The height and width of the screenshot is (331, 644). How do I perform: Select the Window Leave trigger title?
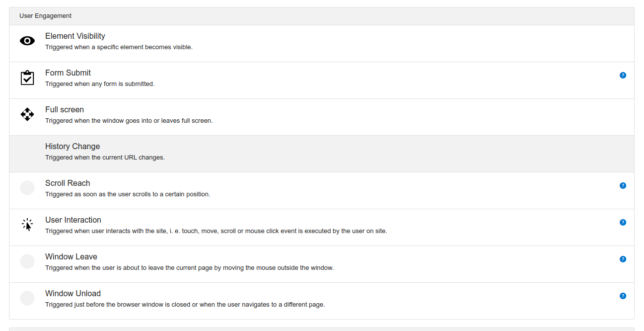pyautogui.click(x=71, y=257)
